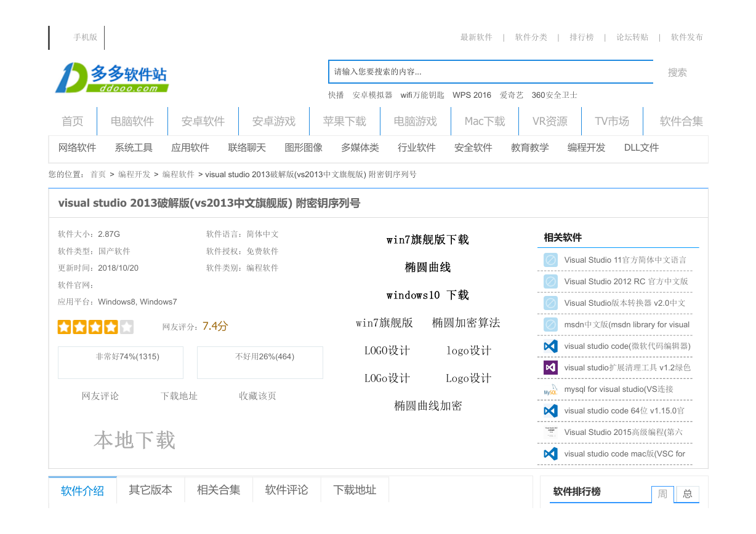Image resolution: width=756 pixels, height=534 pixels.
Task: Vote 非常好74%(1315)
Action: (x=121, y=362)
